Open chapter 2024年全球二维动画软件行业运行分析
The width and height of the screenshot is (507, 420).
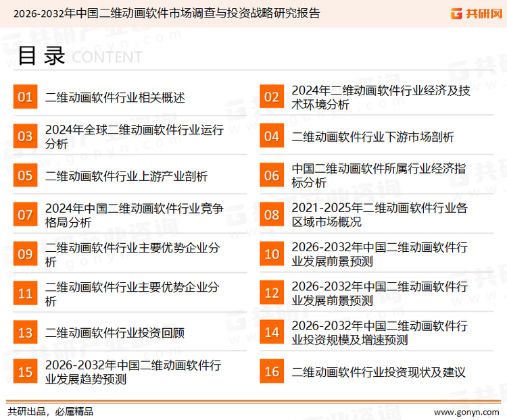[x=135, y=136]
